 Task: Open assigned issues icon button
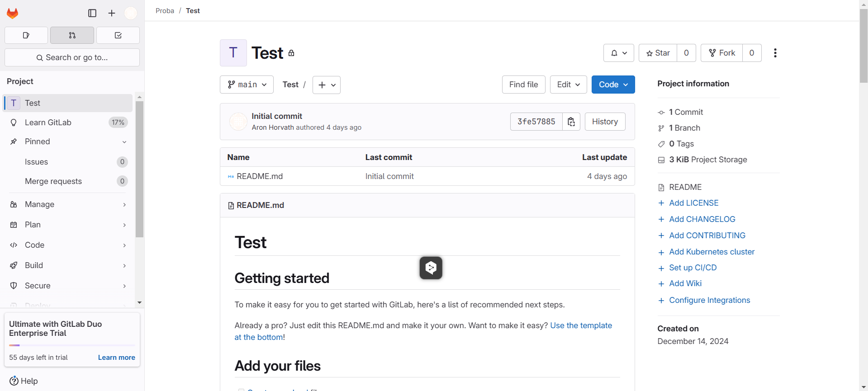pyautogui.click(x=26, y=35)
